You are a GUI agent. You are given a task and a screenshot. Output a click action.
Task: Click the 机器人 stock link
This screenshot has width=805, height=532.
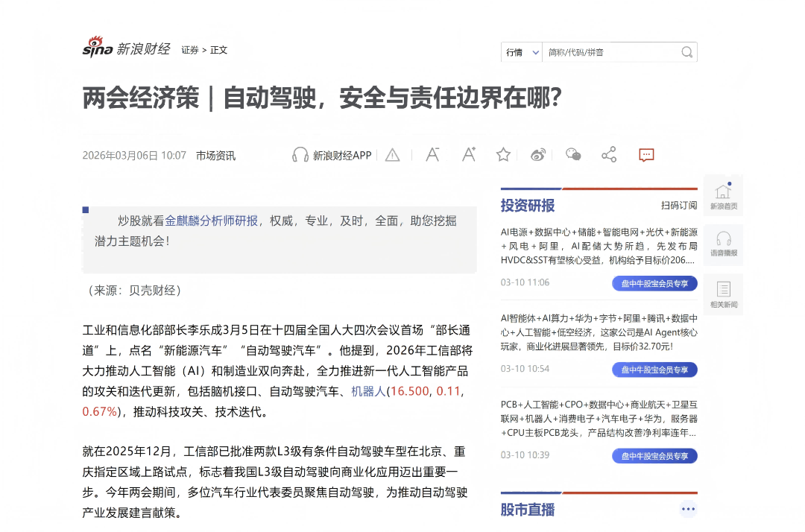point(368,391)
